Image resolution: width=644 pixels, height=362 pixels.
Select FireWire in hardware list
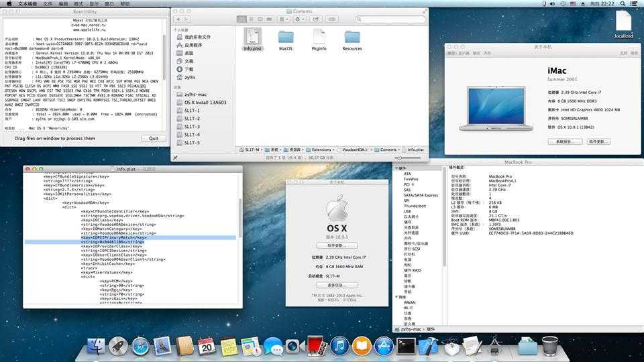click(x=411, y=180)
